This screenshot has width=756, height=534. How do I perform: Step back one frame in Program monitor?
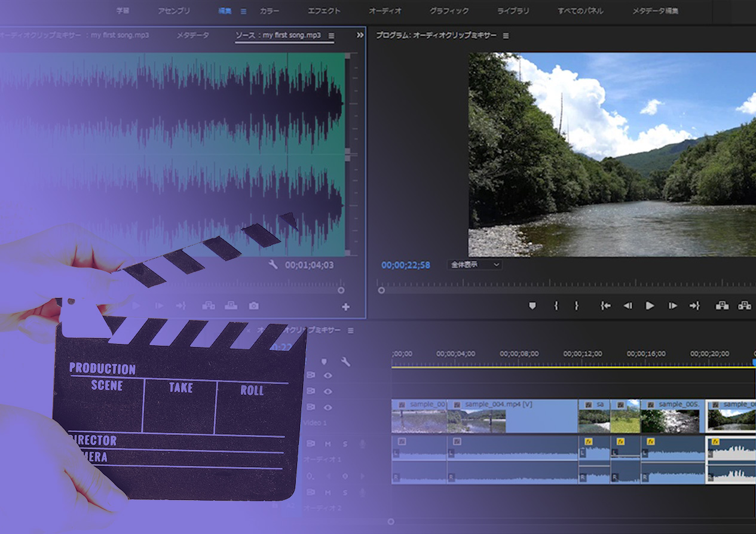click(x=628, y=306)
